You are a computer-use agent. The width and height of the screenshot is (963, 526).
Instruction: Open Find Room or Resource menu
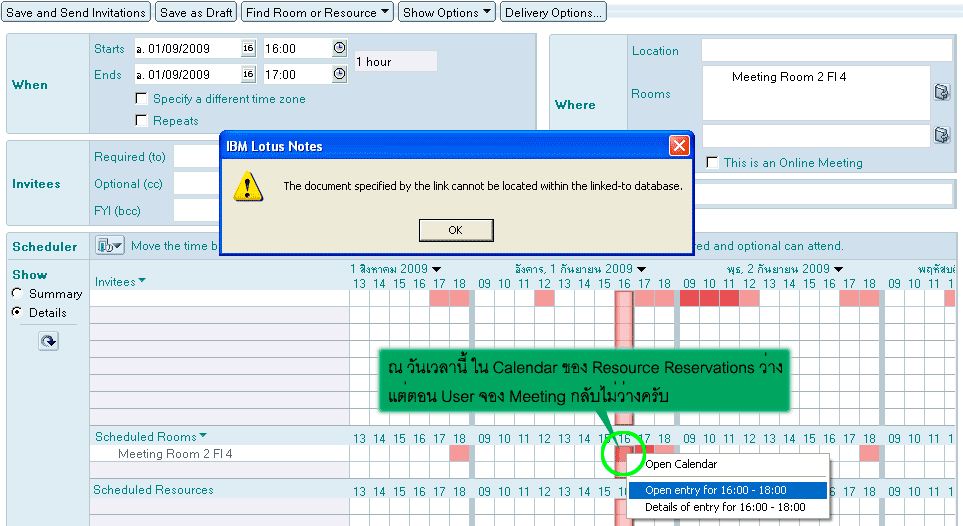pyautogui.click(x=317, y=12)
